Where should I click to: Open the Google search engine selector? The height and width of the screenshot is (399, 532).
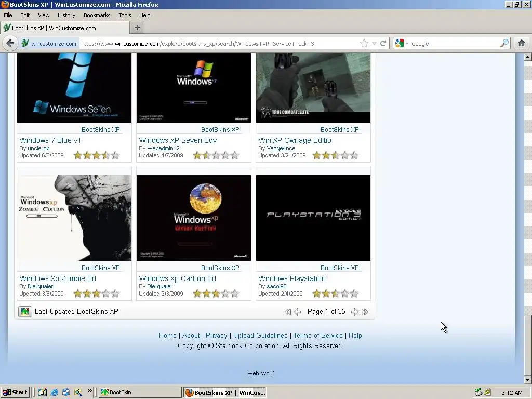coord(402,44)
